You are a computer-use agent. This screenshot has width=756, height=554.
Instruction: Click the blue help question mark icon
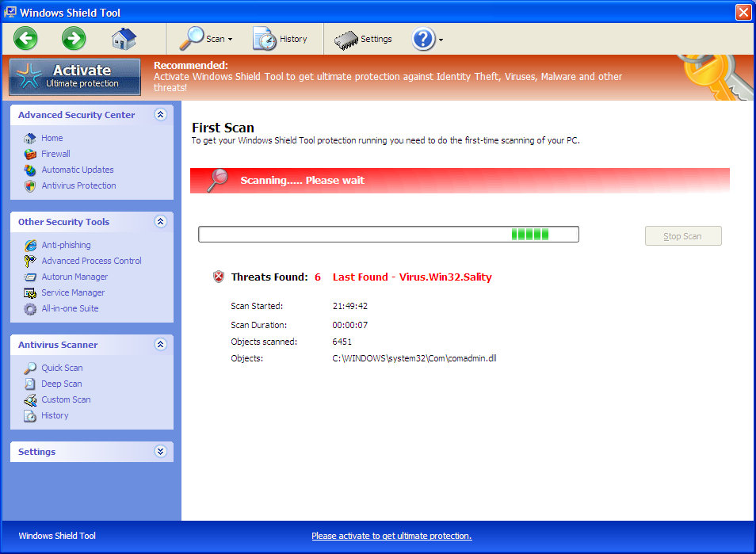point(423,39)
